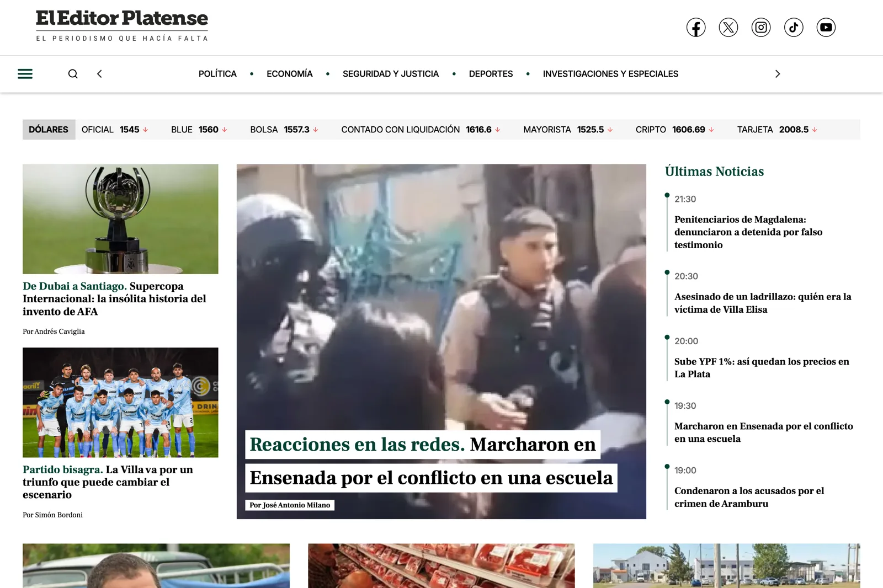Open the Facebook page icon
The width and height of the screenshot is (883, 588).
point(696,27)
